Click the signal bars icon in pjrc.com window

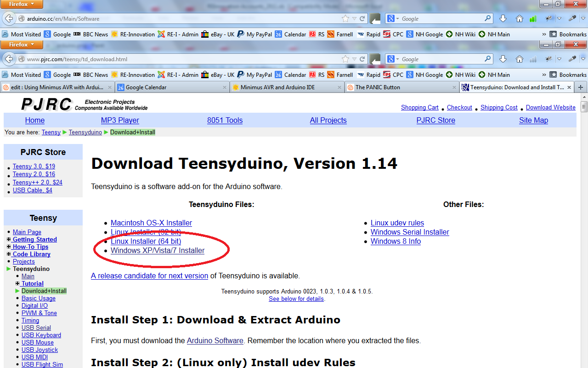pyautogui.click(x=533, y=59)
